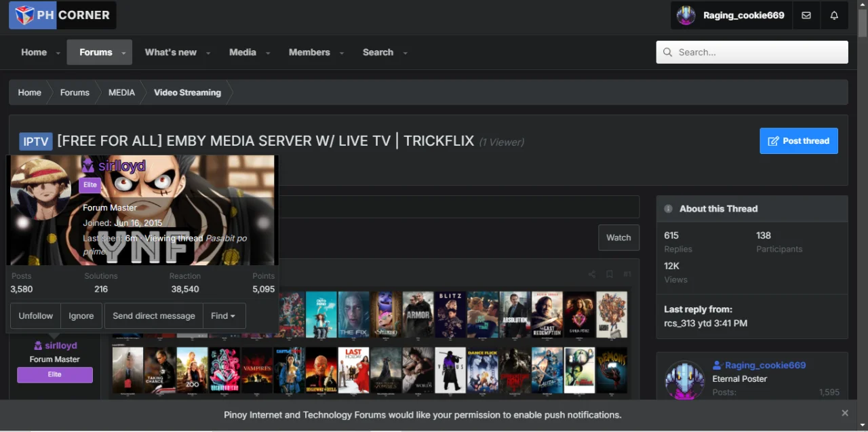Click the ABSOLUTION movie poster
Viewport: 868px width, 432px height.
pyautogui.click(x=515, y=315)
